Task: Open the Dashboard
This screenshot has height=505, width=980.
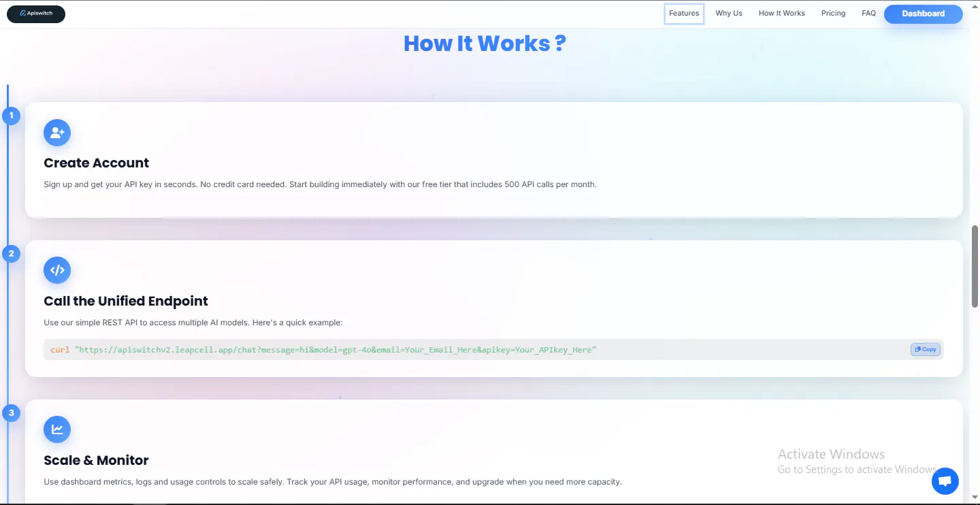Action: [924, 14]
